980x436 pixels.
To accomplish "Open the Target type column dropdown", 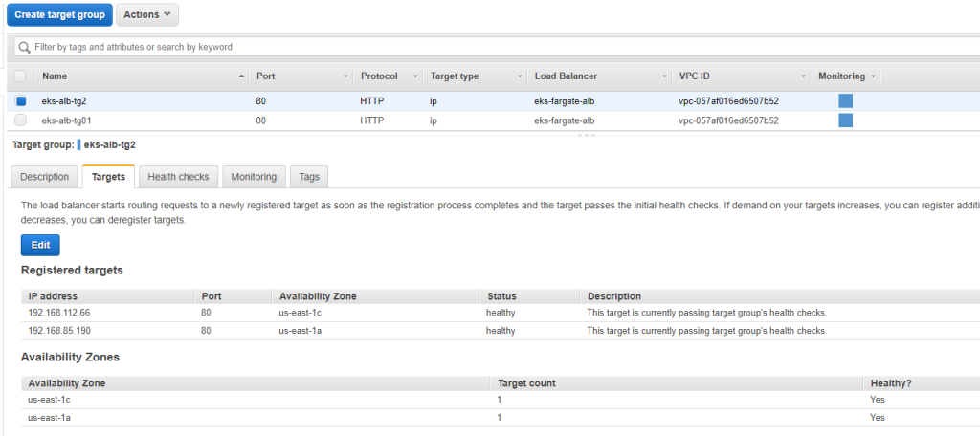I will click(520, 76).
